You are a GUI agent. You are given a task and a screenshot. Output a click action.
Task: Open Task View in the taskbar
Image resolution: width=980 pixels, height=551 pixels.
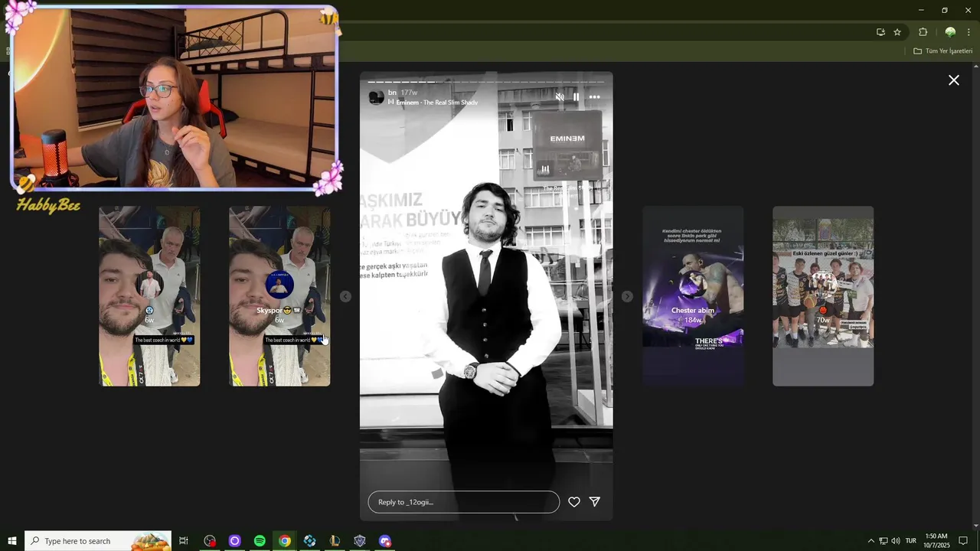point(184,541)
